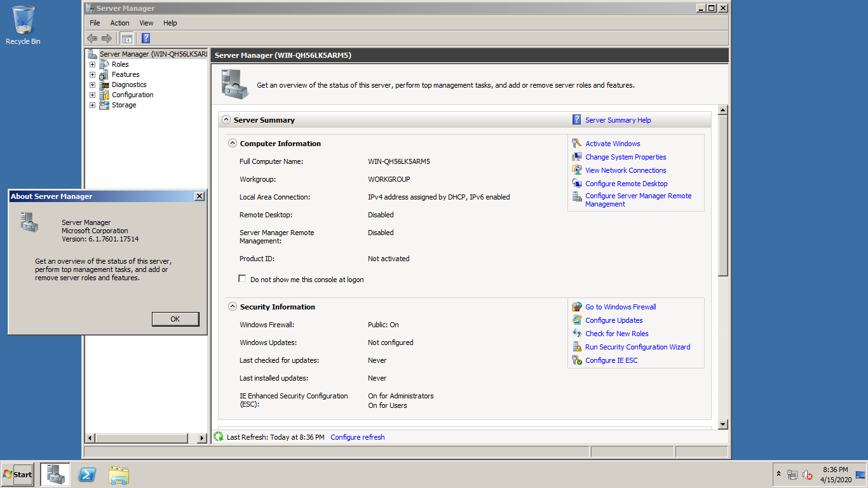Click OK in About Server Manager dialog
This screenshot has width=868, height=488.
coord(175,319)
